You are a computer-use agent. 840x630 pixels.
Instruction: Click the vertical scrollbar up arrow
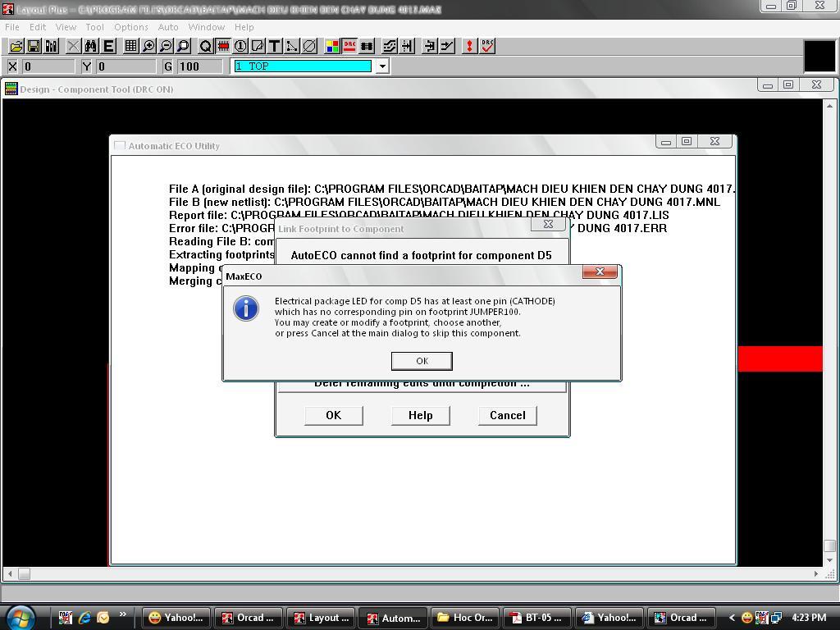[x=829, y=106]
